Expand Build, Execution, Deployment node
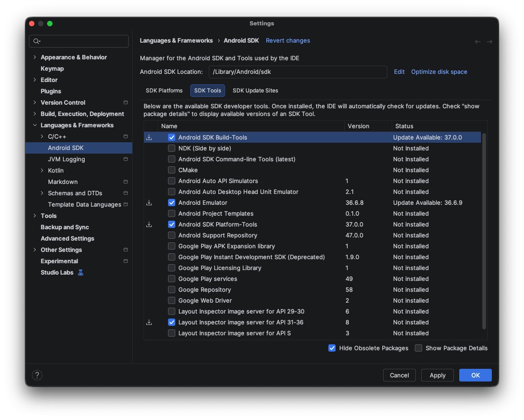Image resolution: width=524 pixels, height=420 pixels. pyautogui.click(x=35, y=114)
